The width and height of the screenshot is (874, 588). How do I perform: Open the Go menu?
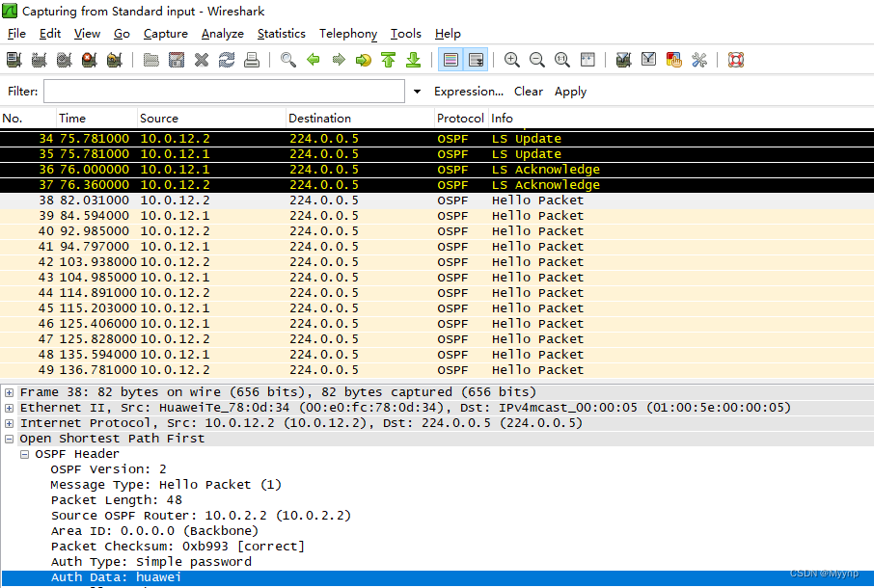[x=122, y=34]
